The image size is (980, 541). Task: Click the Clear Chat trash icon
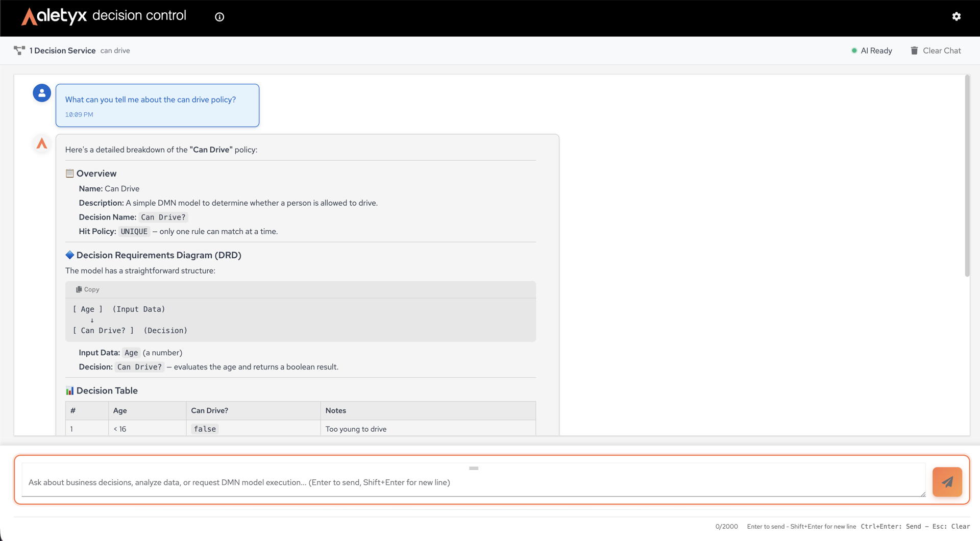(914, 51)
